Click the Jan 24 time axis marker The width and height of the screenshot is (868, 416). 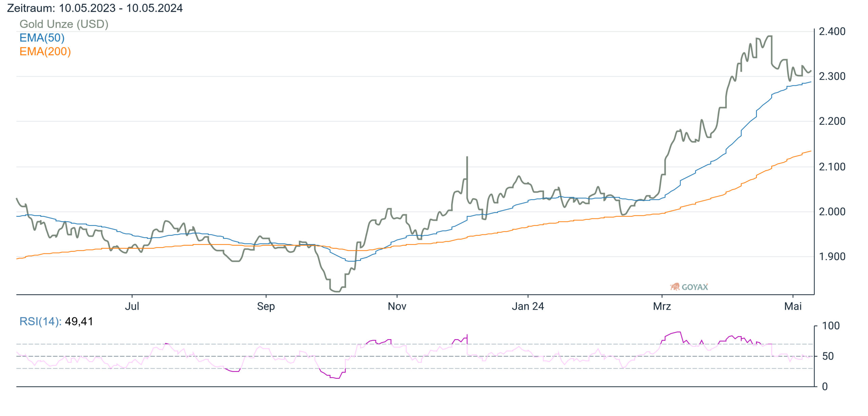[x=528, y=306]
